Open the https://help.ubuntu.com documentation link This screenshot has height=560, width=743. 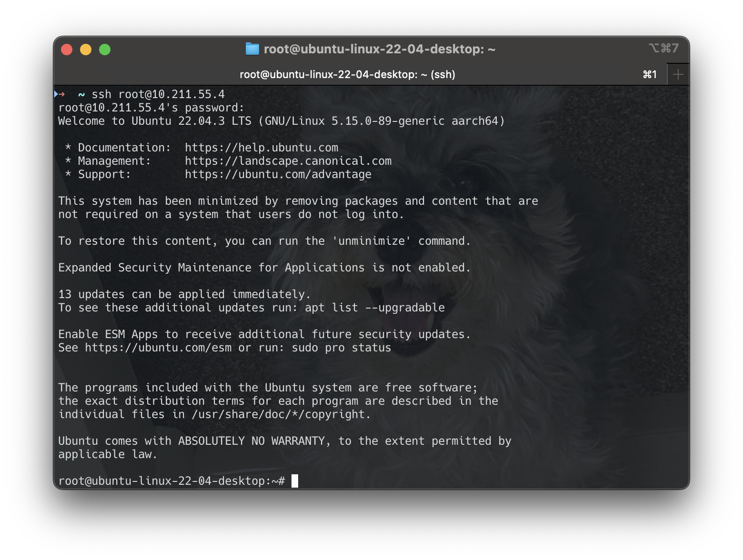coord(261,148)
